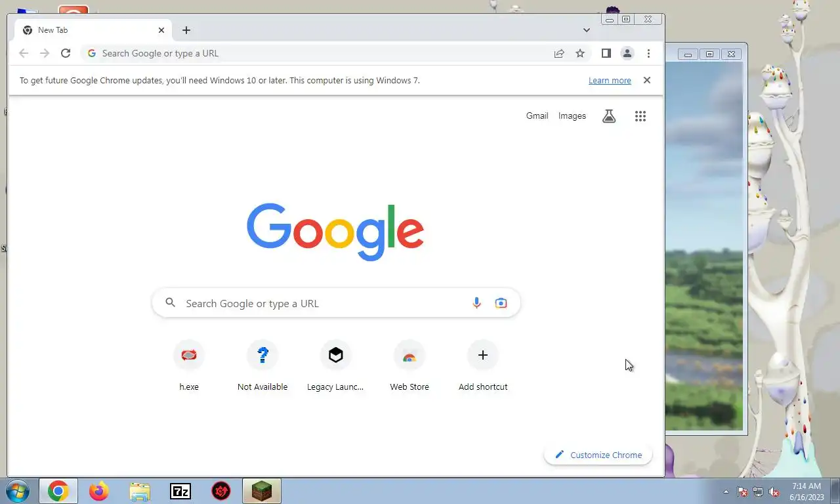
Task: Open 7-Zip from the taskbar
Action: [x=180, y=491]
